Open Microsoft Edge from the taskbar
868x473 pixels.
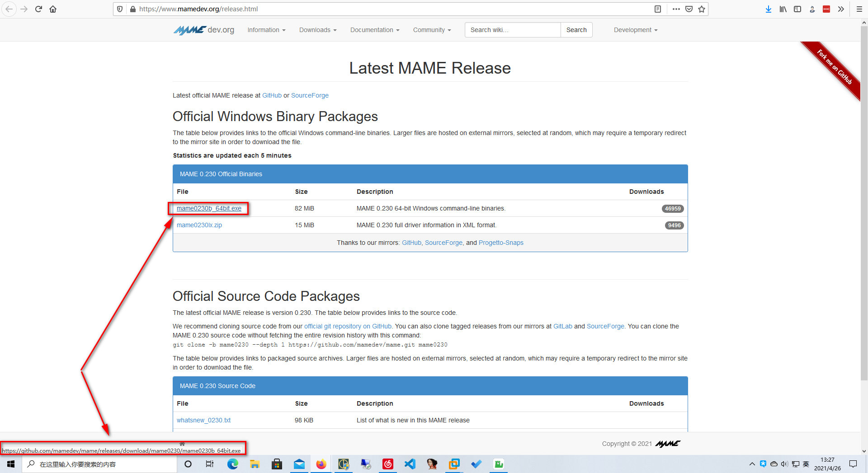click(x=233, y=464)
